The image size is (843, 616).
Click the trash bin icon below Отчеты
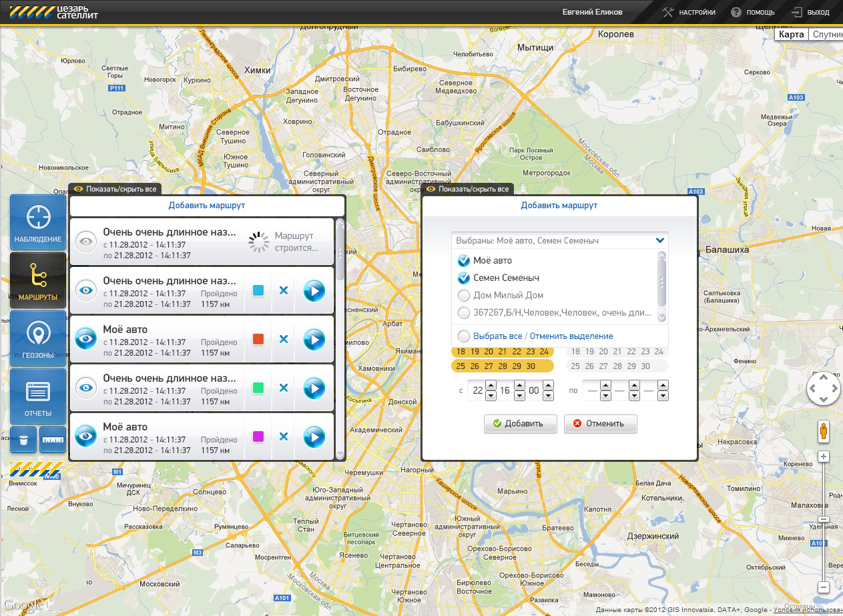click(23, 440)
